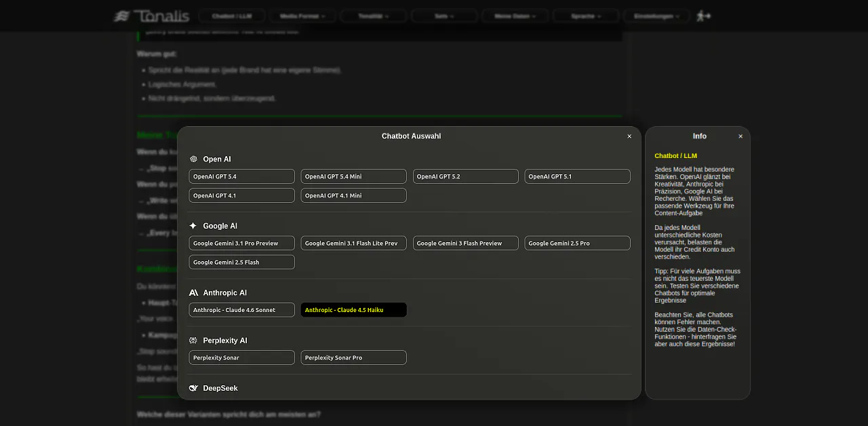The image size is (868, 426).
Task: Open the Sprache dropdown
Action: [x=586, y=16]
